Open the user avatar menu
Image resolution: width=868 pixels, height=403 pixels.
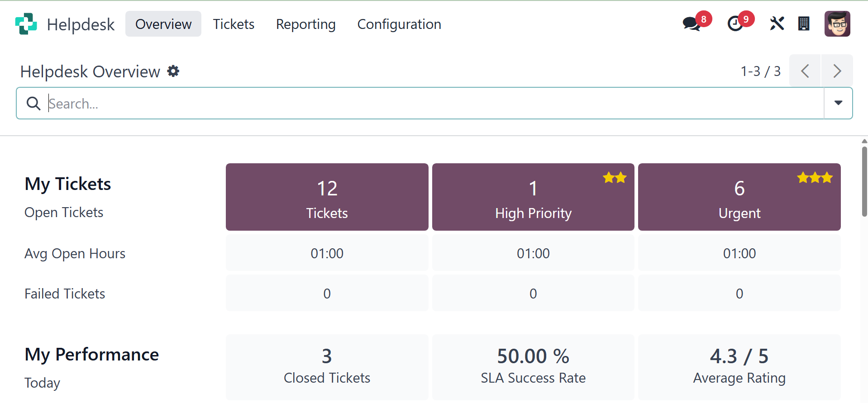837,24
